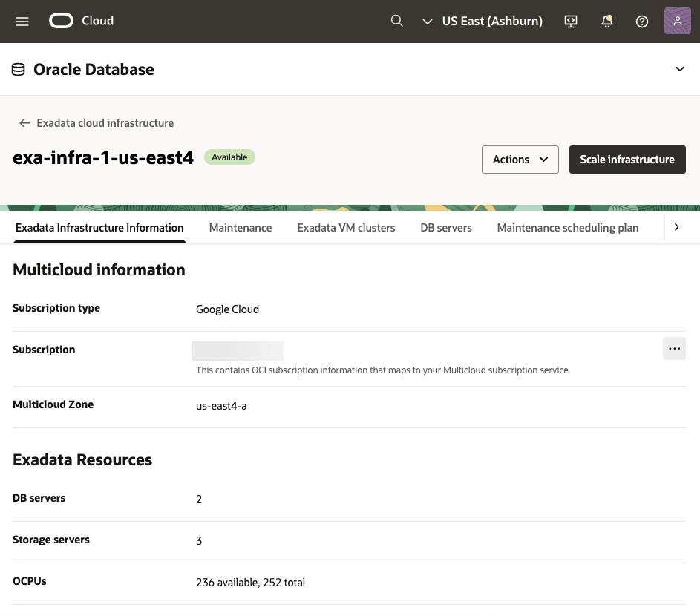Open the navigation hamburger menu
The image size is (700, 616).
pyautogui.click(x=22, y=21)
